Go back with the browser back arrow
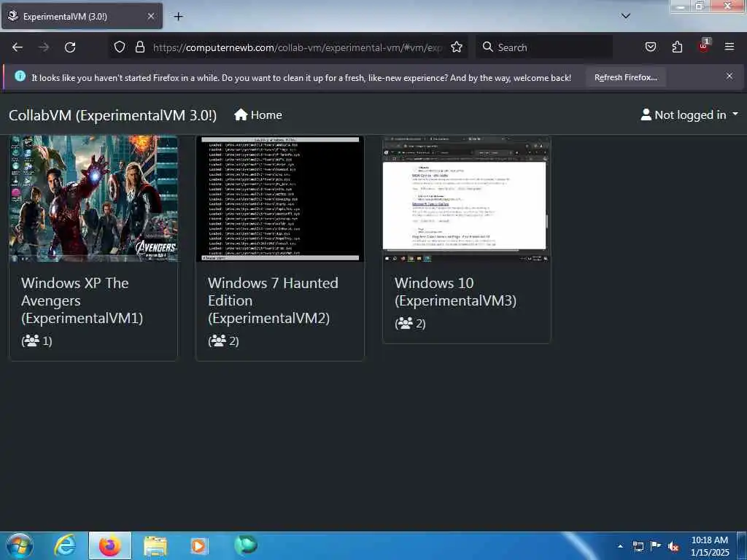This screenshot has width=747, height=560. point(18,47)
